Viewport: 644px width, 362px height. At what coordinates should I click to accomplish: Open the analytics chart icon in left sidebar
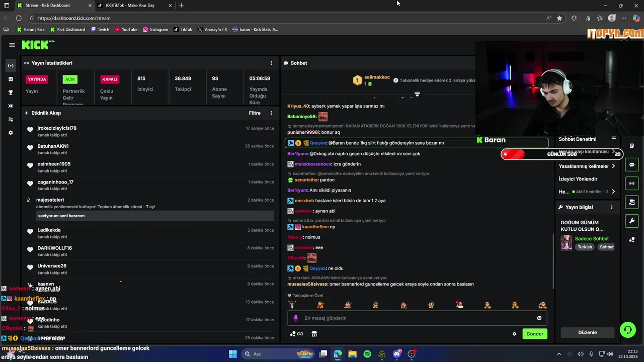[11, 79]
